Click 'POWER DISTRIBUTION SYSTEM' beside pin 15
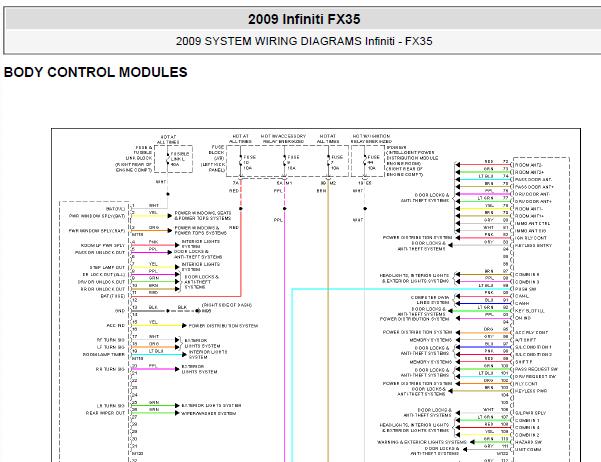601x462 pixels. [223, 326]
